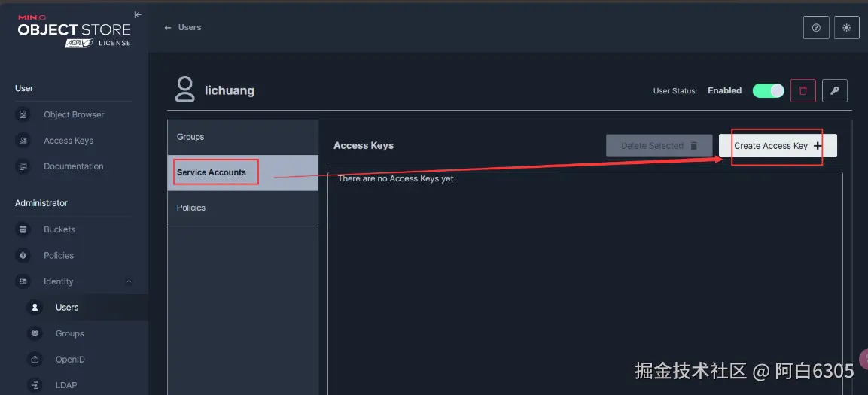Click the key icon to change password
The width and height of the screenshot is (868, 395).
[x=835, y=91]
